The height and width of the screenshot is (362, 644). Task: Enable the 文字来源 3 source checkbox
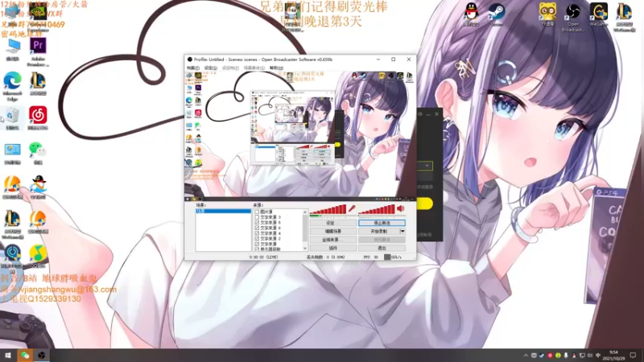[x=257, y=217]
